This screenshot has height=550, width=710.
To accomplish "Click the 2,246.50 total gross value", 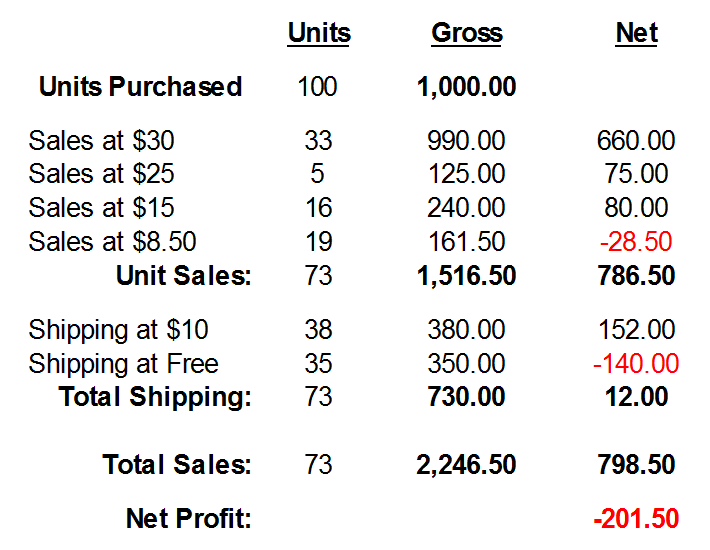I will pyautogui.click(x=466, y=465).
